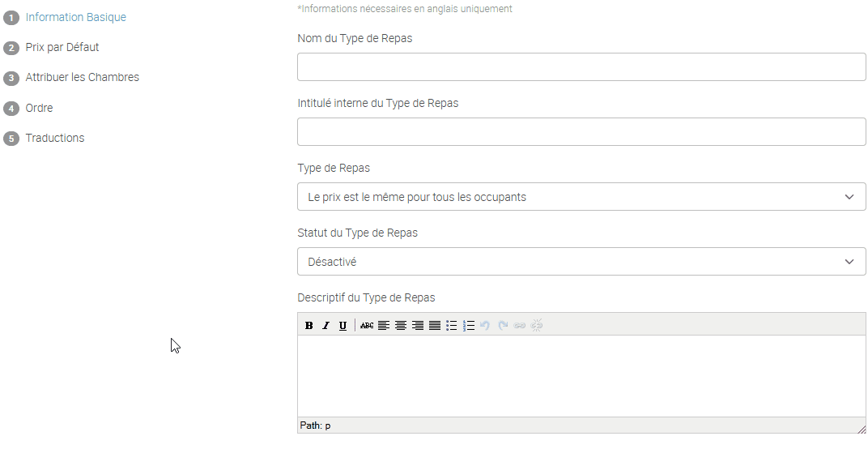
Task: Toggle italic formatting in description editor
Action: click(325, 326)
